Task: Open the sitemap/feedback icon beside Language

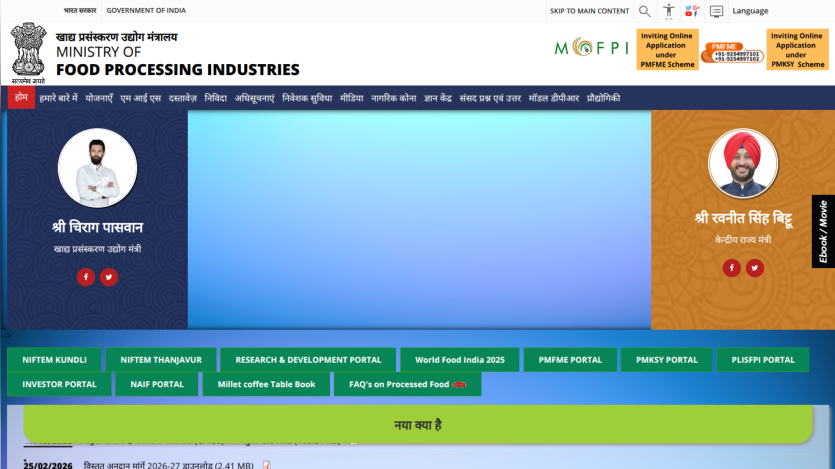Action: pyautogui.click(x=716, y=11)
